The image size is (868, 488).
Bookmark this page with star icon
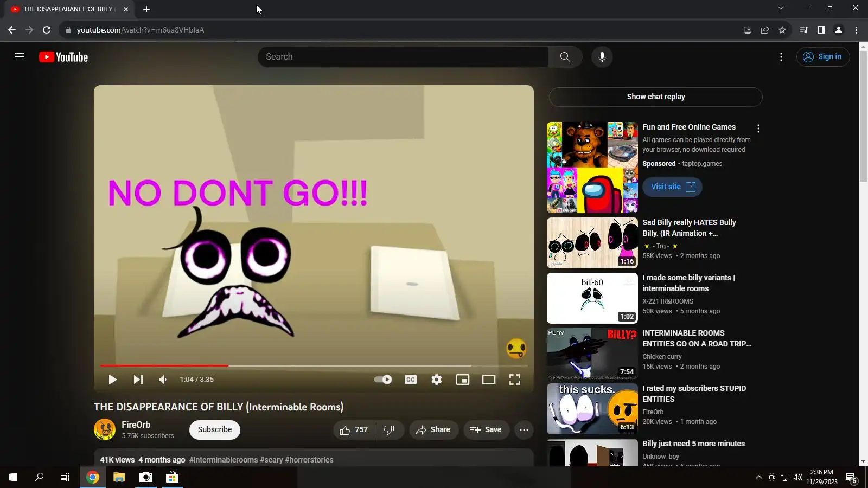click(x=782, y=30)
